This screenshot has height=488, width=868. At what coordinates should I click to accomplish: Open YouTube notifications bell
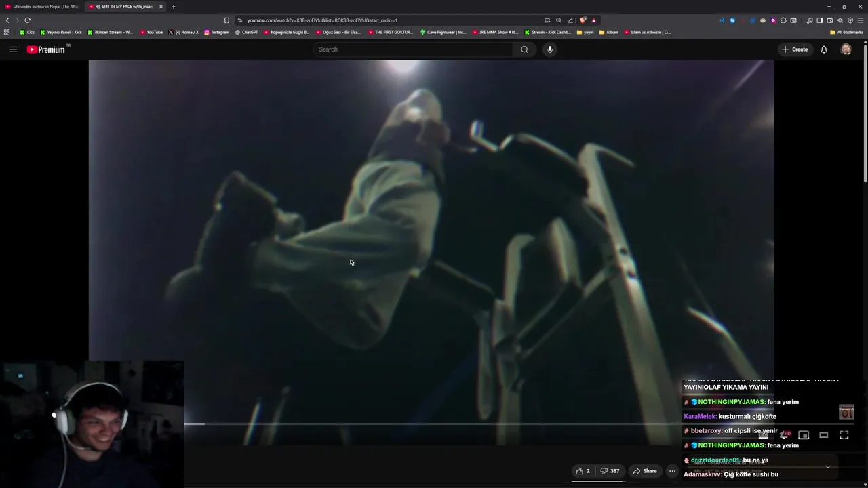coord(824,49)
